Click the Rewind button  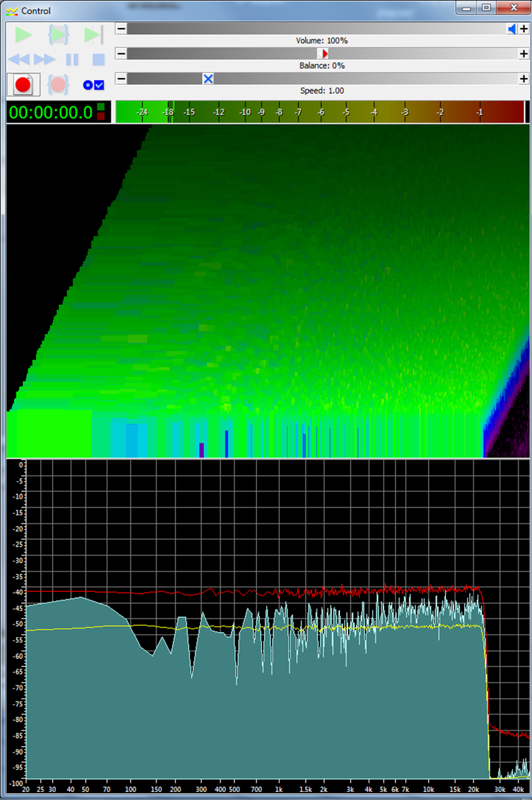[19, 60]
